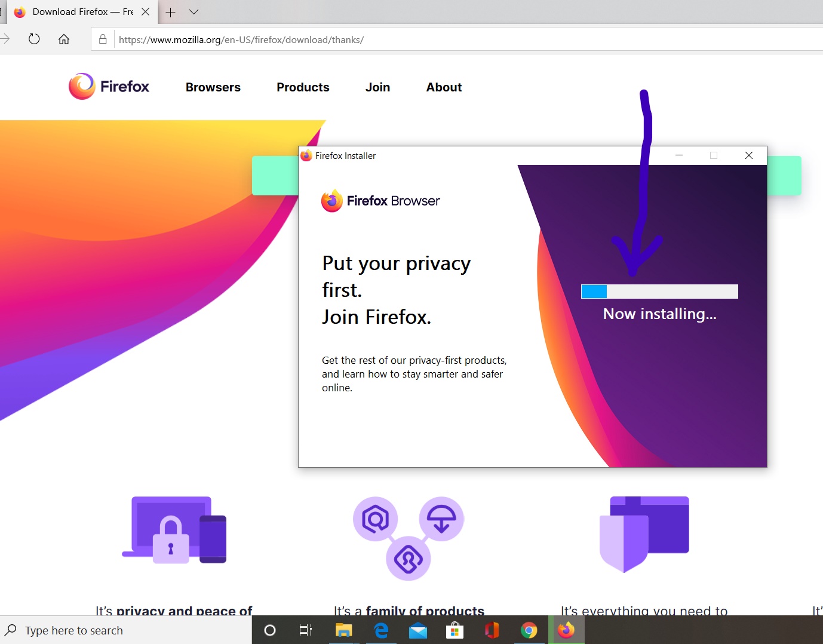
Task: Go to the browser home page
Action: click(64, 39)
